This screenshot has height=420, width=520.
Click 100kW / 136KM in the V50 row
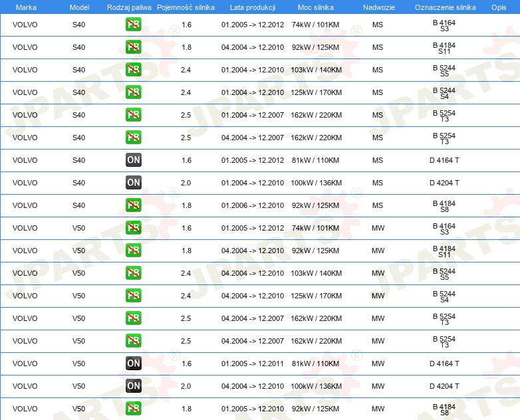[x=316, y=386]
